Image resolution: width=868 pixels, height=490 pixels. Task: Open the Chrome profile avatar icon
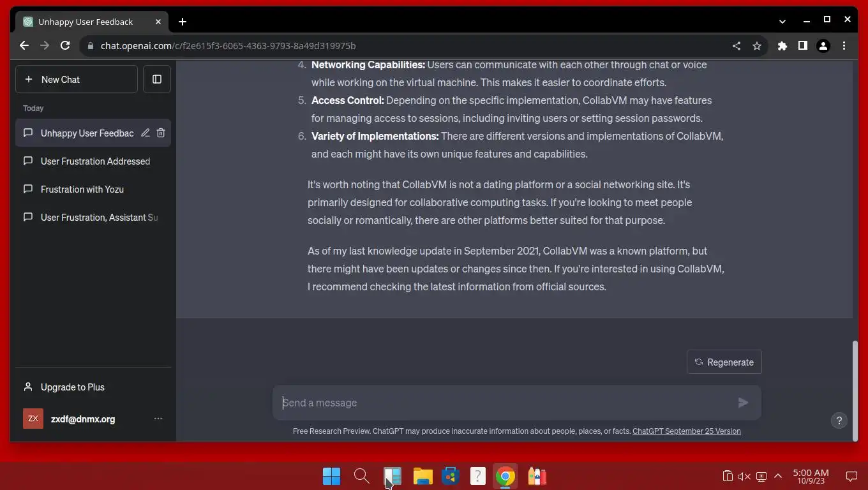click(823, 46)
